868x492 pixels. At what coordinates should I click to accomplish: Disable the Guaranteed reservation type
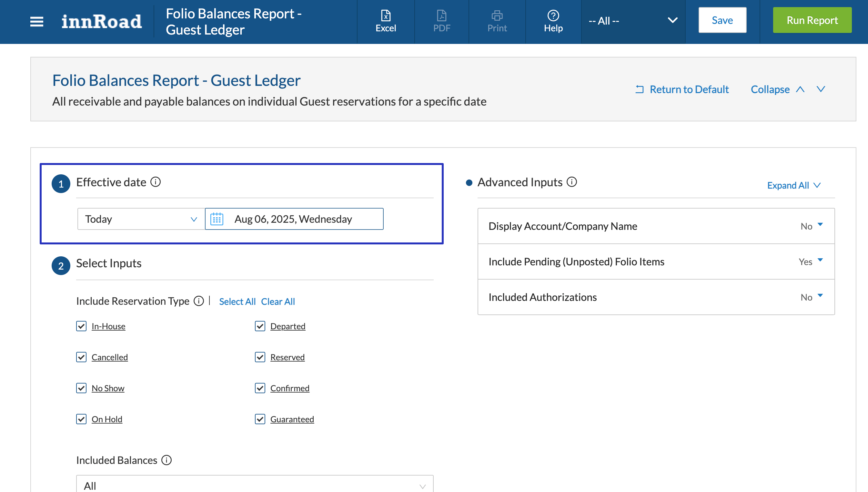(260, 419)
